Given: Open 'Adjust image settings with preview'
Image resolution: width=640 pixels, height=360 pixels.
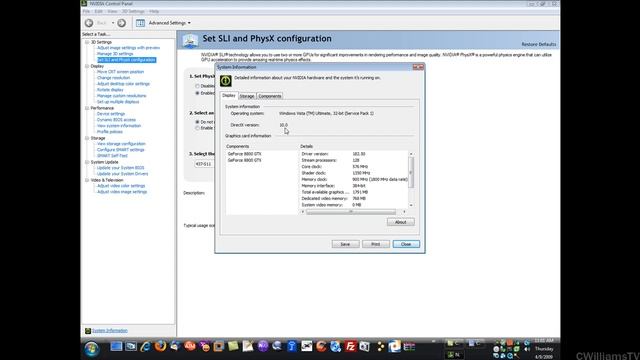Looking at the screenshot, I should tap(129, 48).
